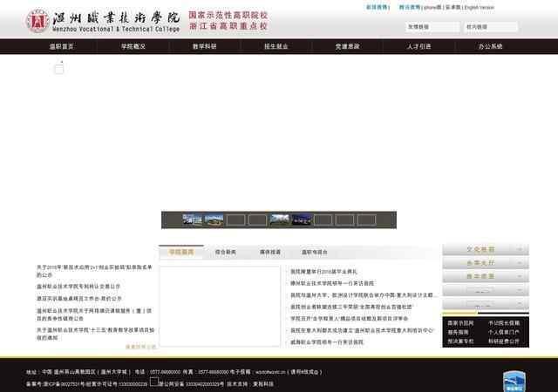Expand the second gray sidebar accordion bar
The image size is (558, 392).
click(x=486, y=263)
